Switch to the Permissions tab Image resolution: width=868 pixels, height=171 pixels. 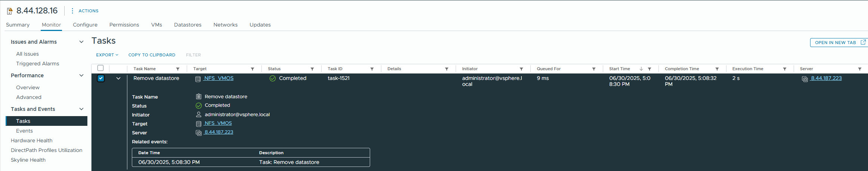point(124,25)
